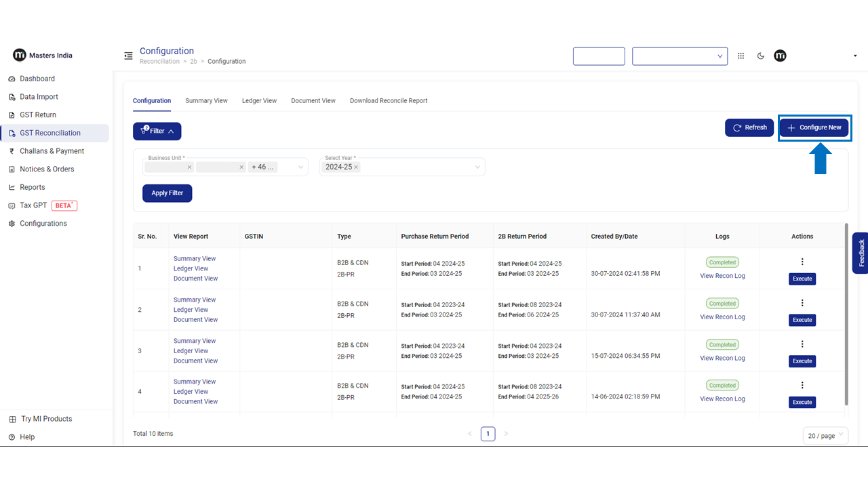868x488 pixels.
Task: Switch to the Summary View tab
Action: click(206, 101)
